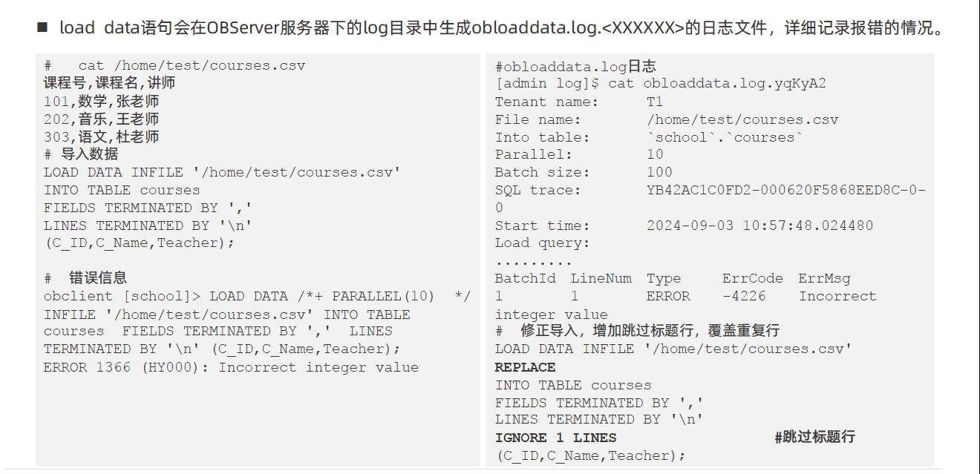Image resolution: width=980 pixels, height=474 pixels.
Task: Click the '# 导入数据' comment
Action: (x=81, y=154)
